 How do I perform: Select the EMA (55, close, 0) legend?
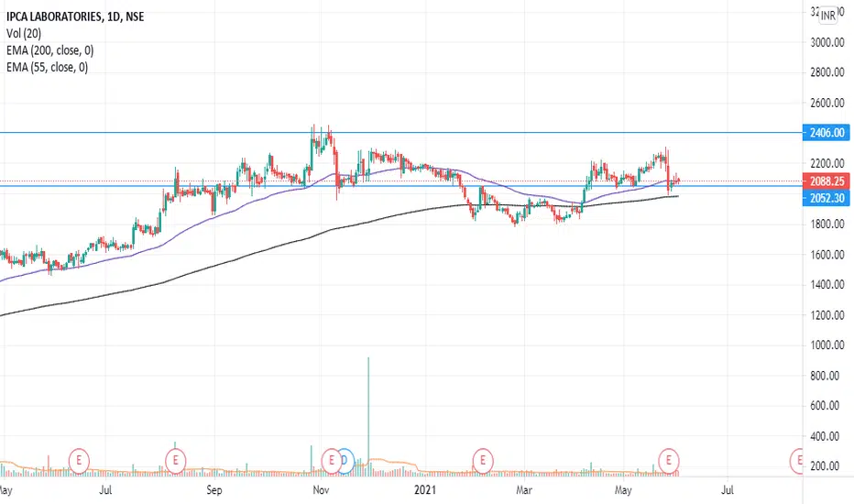click(47, 67)
